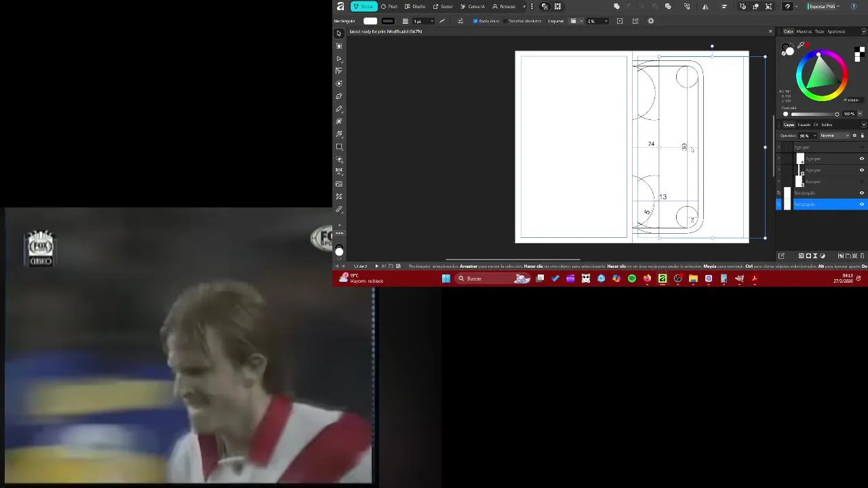Screen dimensions: 868x488
Task: Switch to the Canva IA studio tab
Action: (473, 6)
